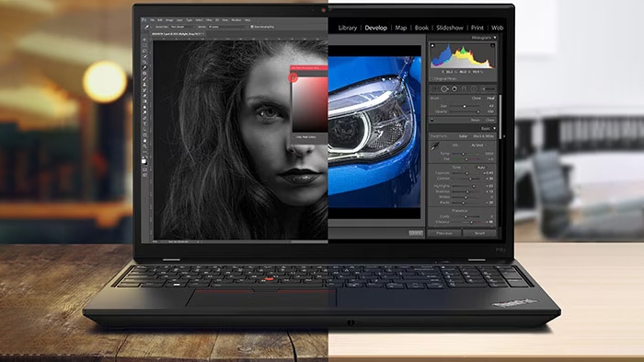Image resolution: width=644 pixels, height=362 pixels.
Task: Click the Reset link in spot removal panel
Action: click(476, 120)
